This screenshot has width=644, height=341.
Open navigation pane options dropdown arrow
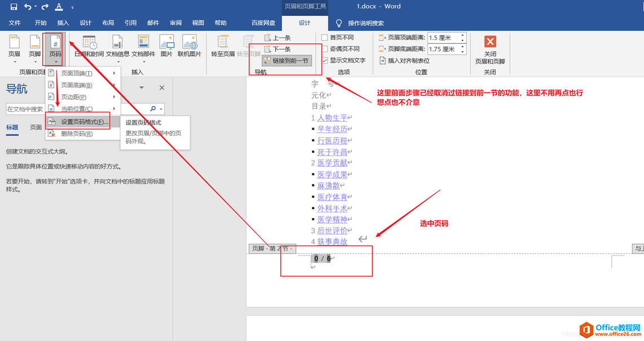[x=142, y=88]
